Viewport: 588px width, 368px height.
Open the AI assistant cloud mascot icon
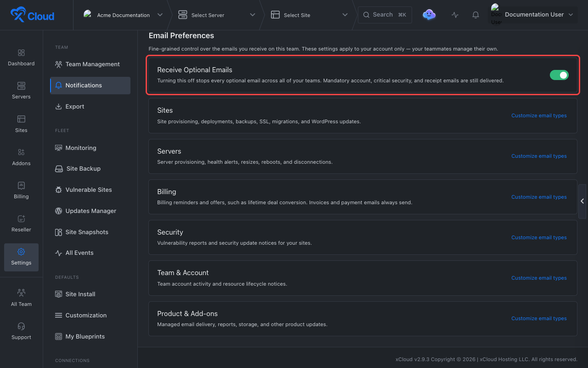[x=429, y=15]
